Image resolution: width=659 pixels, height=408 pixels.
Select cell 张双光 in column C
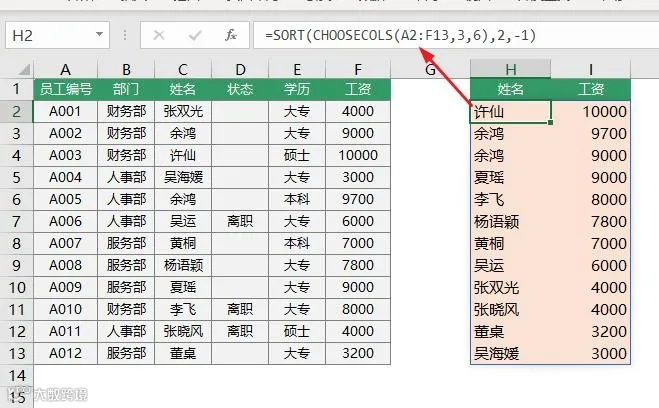pos(183,111)
